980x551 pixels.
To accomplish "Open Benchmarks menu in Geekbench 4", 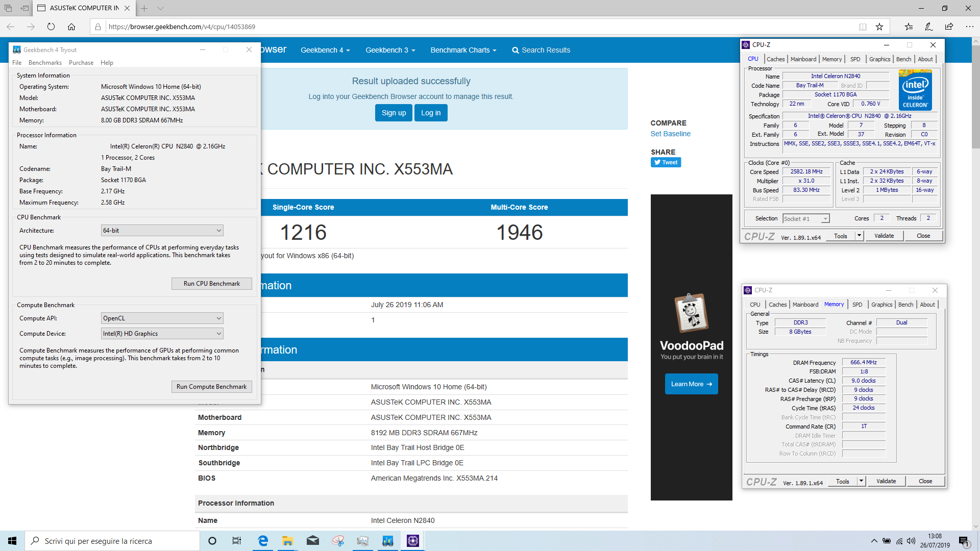I will (x=45, y=63).
